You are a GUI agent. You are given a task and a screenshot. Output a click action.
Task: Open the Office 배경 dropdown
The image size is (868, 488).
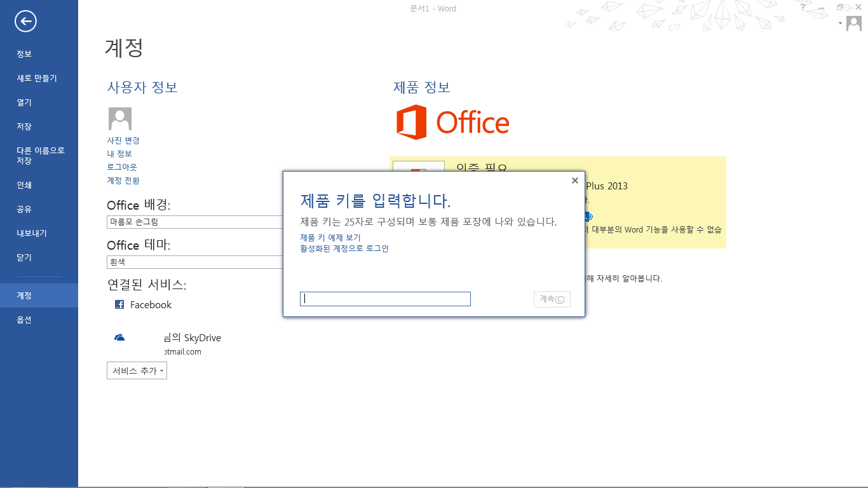(x=195, y=222)
